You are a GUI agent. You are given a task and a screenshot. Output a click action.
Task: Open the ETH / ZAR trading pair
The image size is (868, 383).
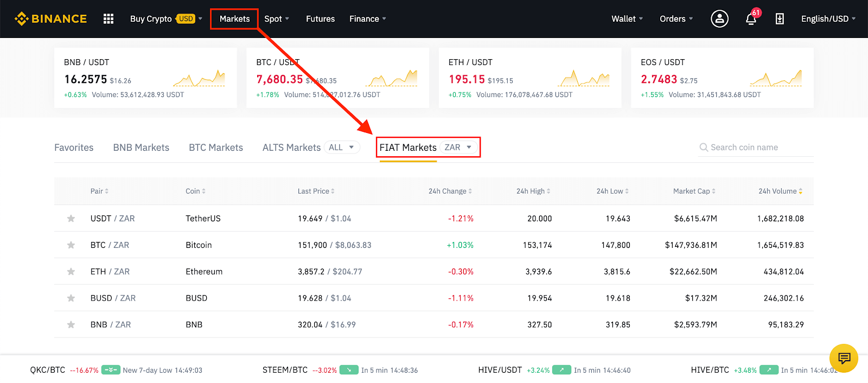110,272
